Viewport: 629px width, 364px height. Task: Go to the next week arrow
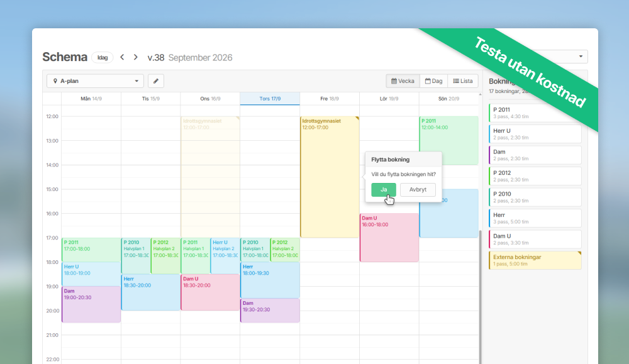pyautogui.click(x=136, y=57)
